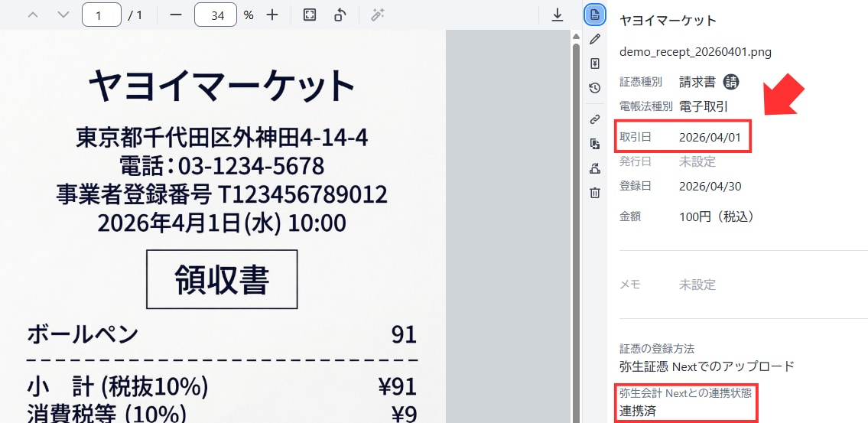
Task: Click the receipt date 2026年4月1日(水) 10:00
Action: tap(222, 223)
